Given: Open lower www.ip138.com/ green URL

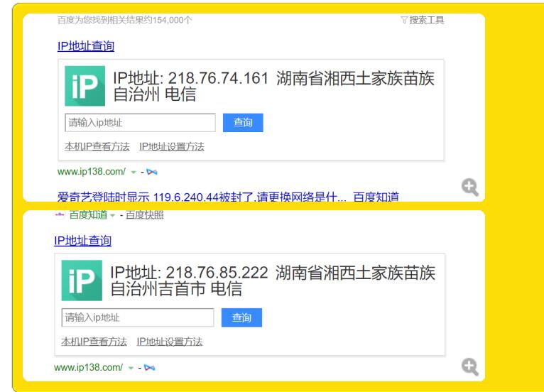Looking at the screenshot, I should tap(89, 367).
